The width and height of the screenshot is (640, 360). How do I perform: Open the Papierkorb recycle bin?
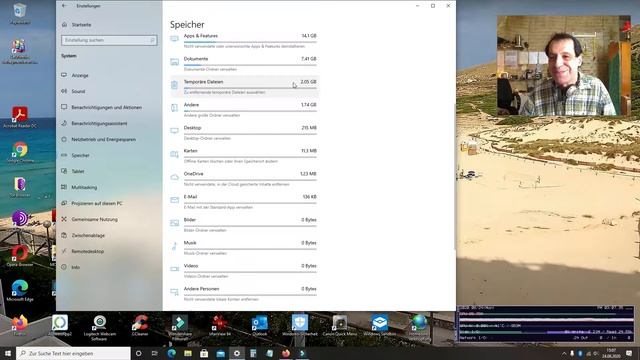pyautogui.click(x=20, y=13)
